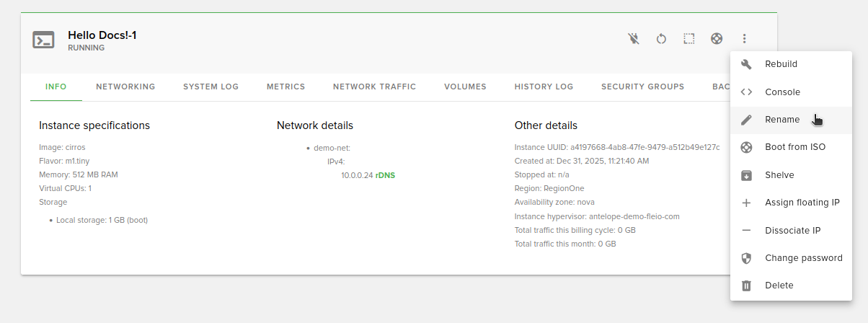
Task: Switch to the Networking tab
Action: 125,87
